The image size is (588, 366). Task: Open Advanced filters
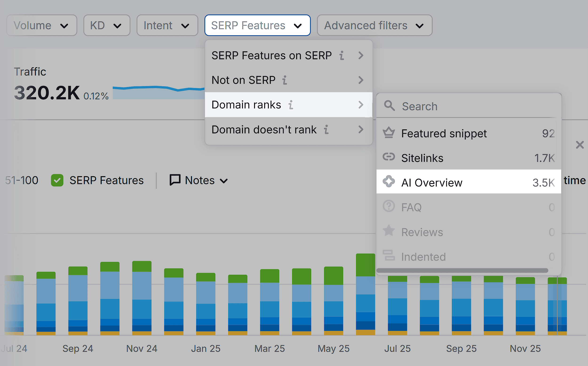pyautogui.click(x=374, y=25)
